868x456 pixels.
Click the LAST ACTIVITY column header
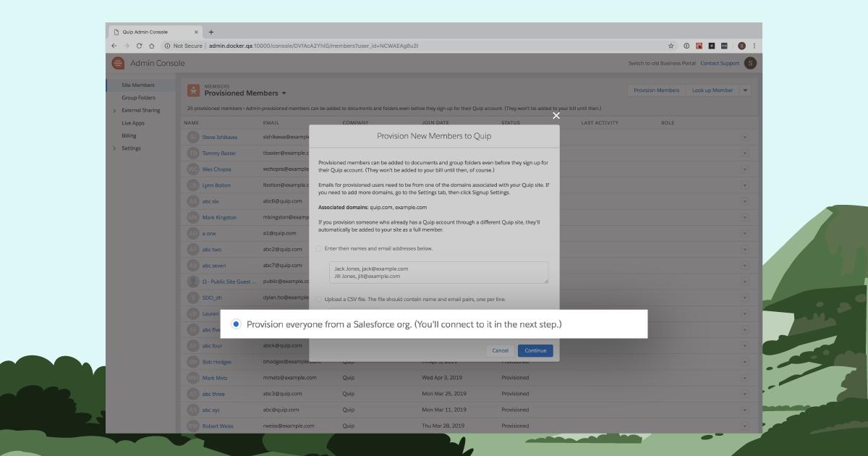click(x=600, y=123)
